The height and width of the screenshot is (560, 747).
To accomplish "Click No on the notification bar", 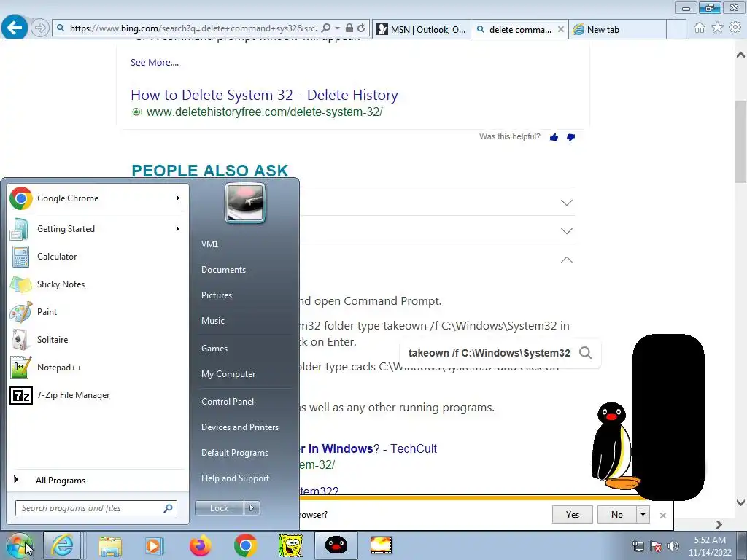I will (617, 514).
